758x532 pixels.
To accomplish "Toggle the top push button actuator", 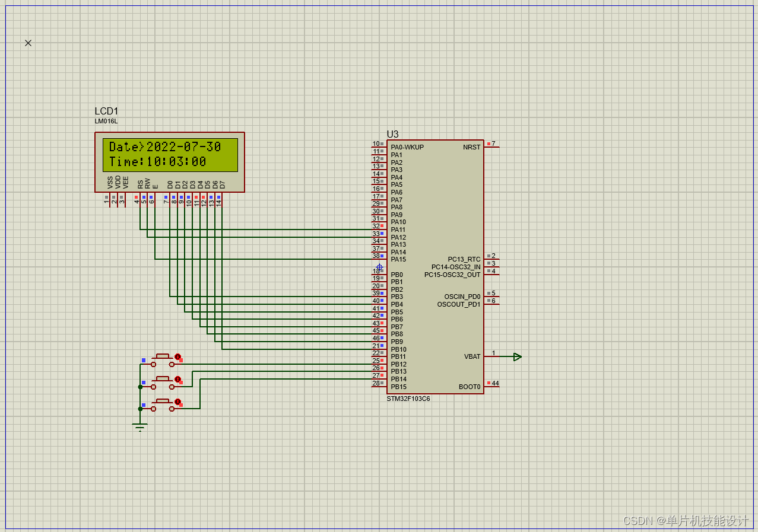I will click(x=177, y=356).
